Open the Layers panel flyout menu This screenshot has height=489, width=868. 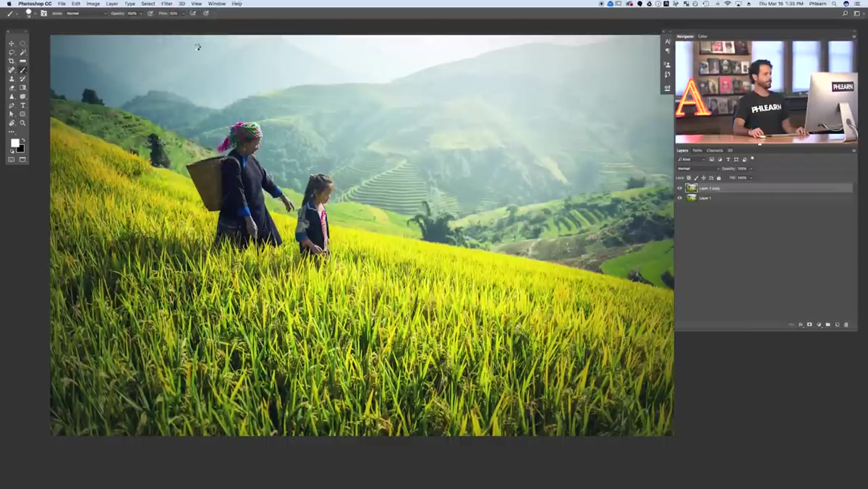point(854,150)
